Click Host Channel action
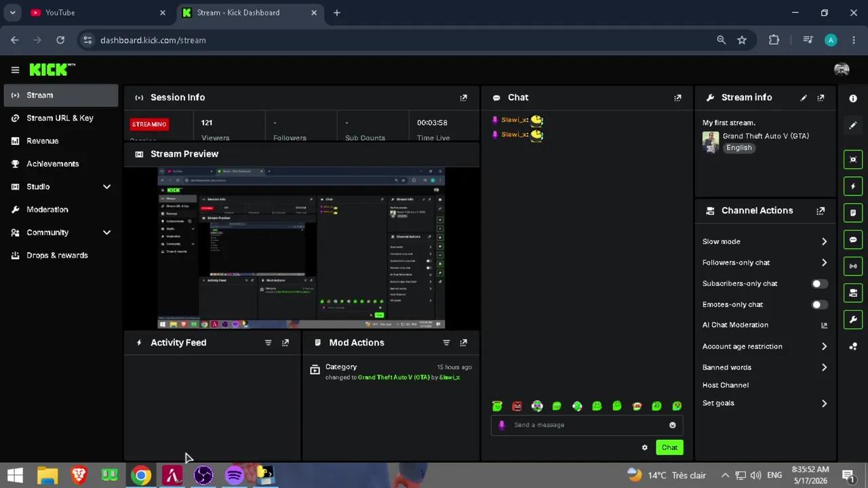This screenshot has height=488, width=868. (726, 385)
